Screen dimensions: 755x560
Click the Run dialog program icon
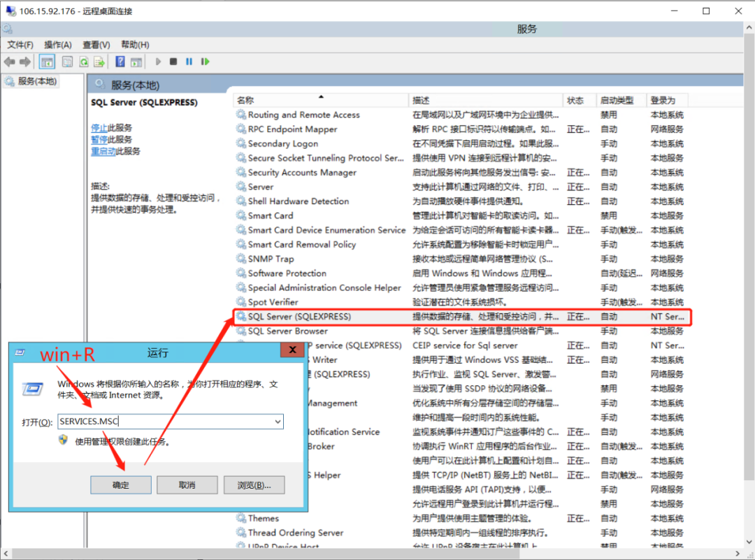point(33,389)
